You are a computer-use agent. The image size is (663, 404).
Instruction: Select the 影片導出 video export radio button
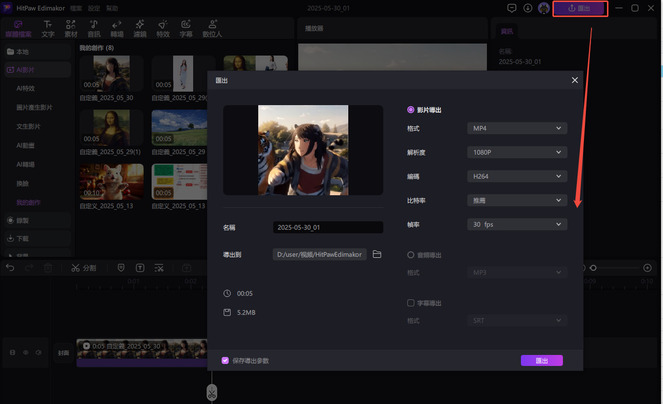point(411,110)
